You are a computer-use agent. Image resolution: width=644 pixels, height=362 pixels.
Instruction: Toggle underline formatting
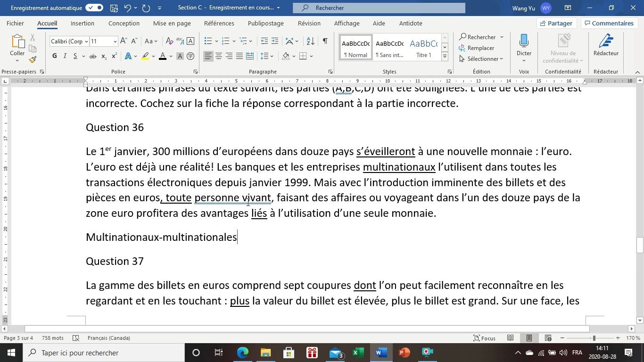point(75,56)
